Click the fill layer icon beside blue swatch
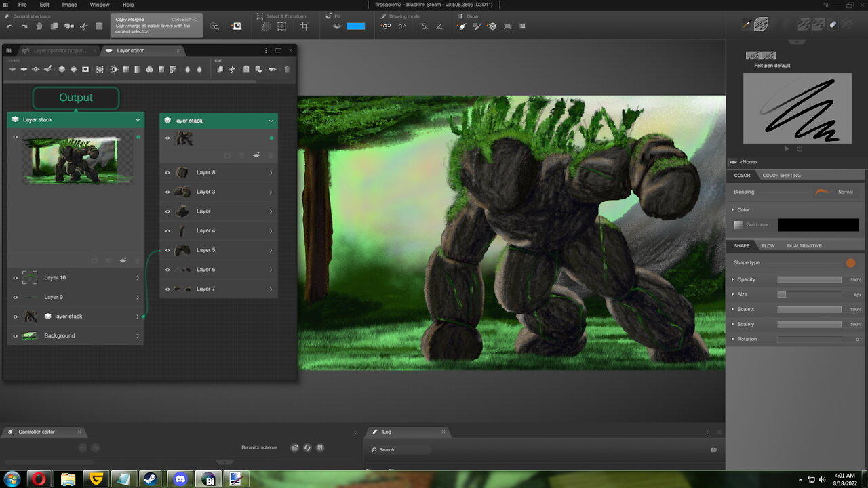Screen dimensions: 868x488 click(336, 26)
